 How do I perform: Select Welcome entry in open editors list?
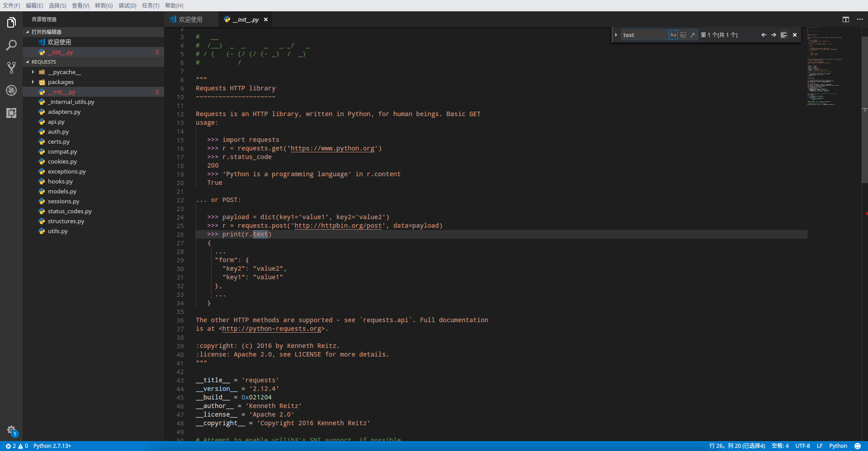(x=93, y=42)
